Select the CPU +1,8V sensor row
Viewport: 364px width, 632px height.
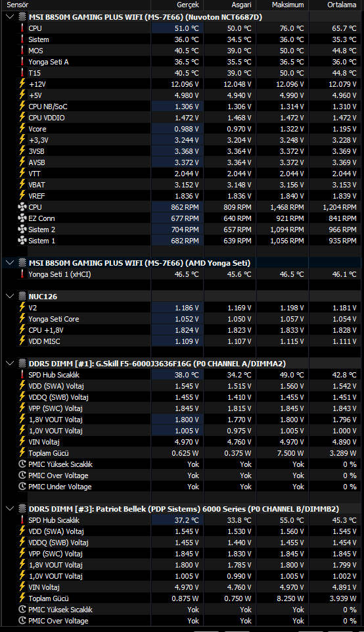pos(181,330)
